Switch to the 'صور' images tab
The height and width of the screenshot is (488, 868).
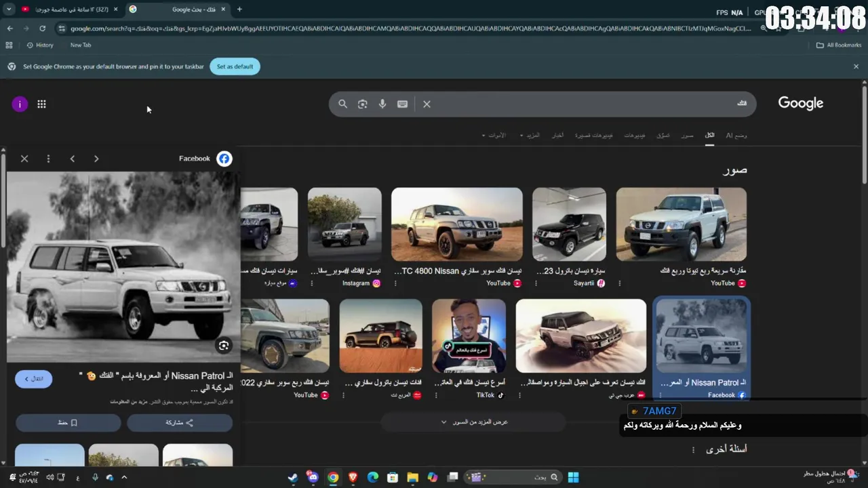tap(687, 136)
